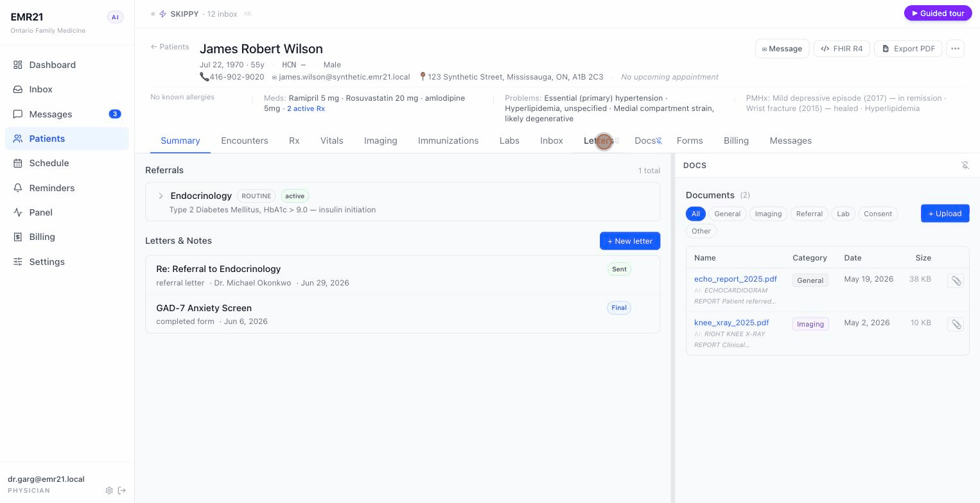Filter documents by Imaging chip

768,214
